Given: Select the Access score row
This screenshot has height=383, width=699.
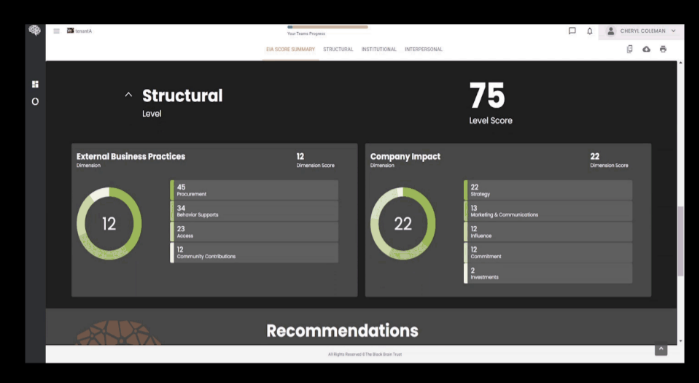Looking at the screenshot, I should coord(254,232).
